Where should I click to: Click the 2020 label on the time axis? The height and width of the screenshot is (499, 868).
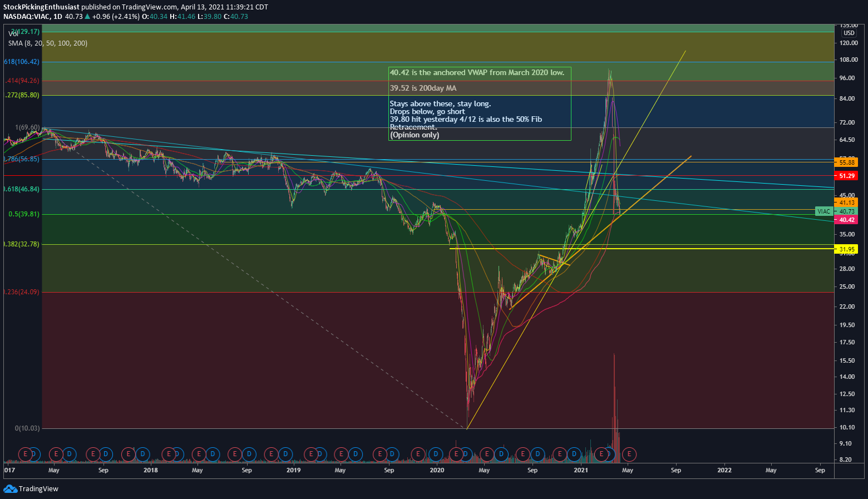[x=437, y=470]
